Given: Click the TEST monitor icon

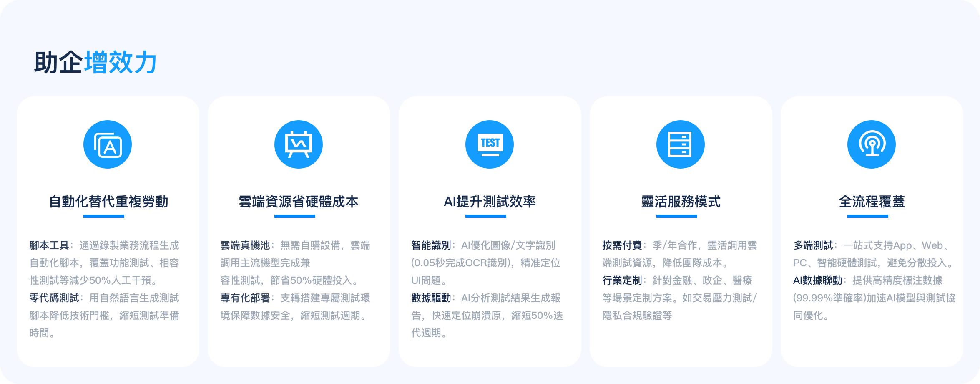Looking at the screenshot, I should [x=490, y=144].
